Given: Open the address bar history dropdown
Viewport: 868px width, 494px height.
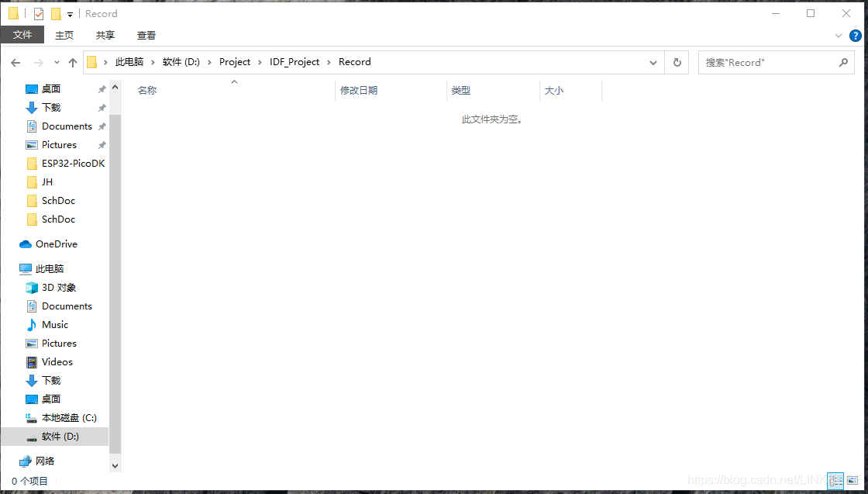Looking at the screenshot, I should 653,62.
